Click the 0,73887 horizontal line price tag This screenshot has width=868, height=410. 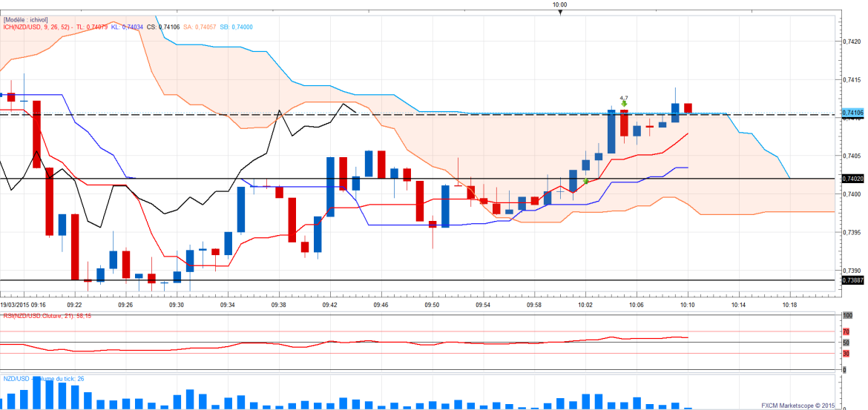click(x=852, y=280)
